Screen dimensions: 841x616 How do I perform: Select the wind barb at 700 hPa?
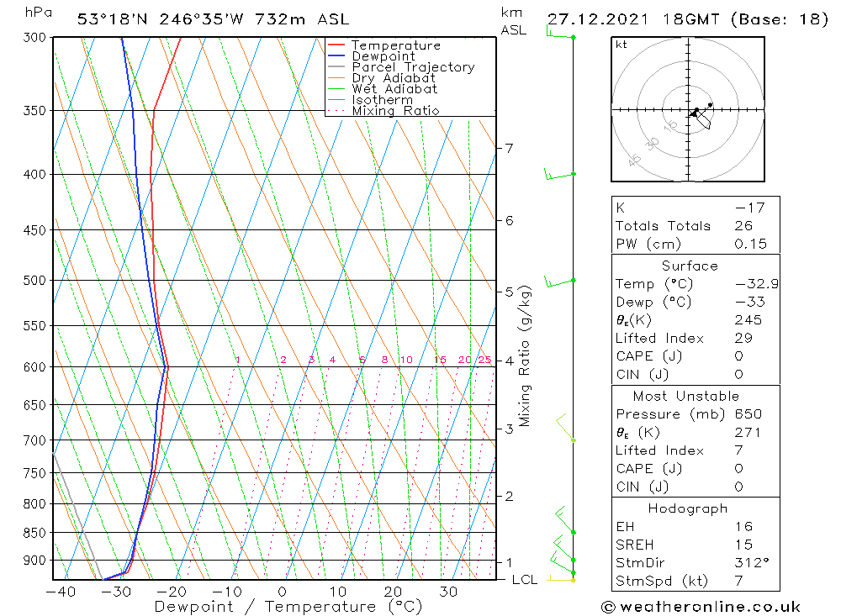[565, 427]
